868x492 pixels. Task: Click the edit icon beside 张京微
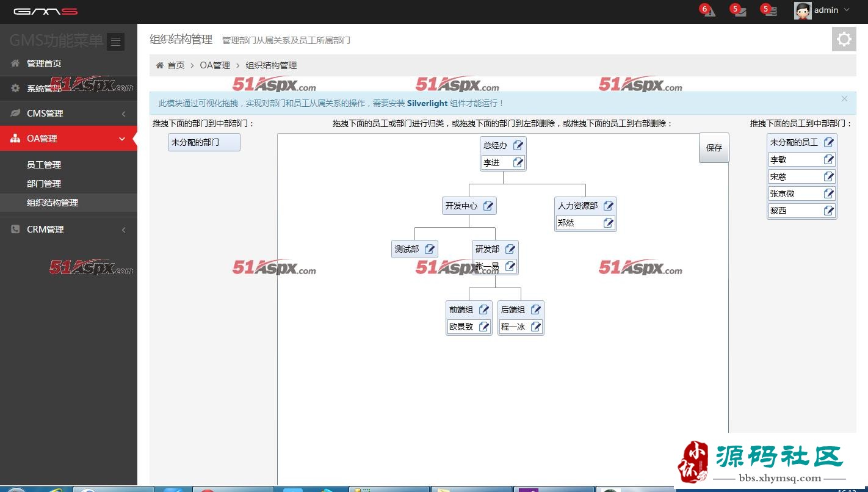pyautogui.click(x=829, y=194)
